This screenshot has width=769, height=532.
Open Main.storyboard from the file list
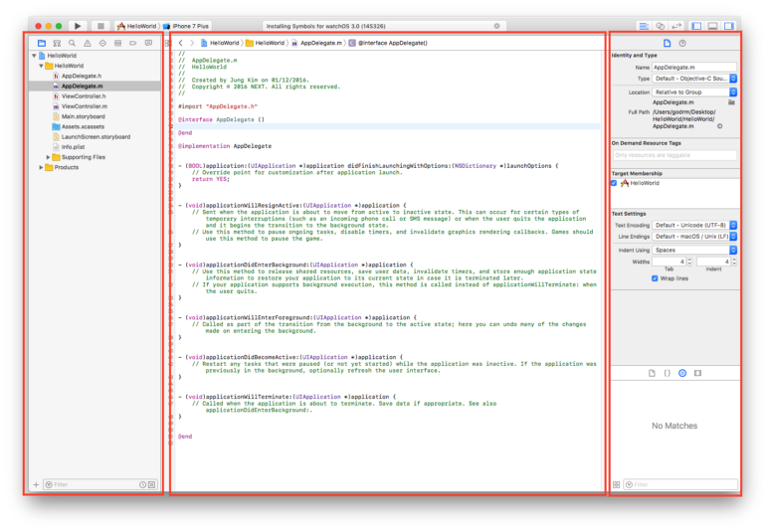tap(83, 116)
